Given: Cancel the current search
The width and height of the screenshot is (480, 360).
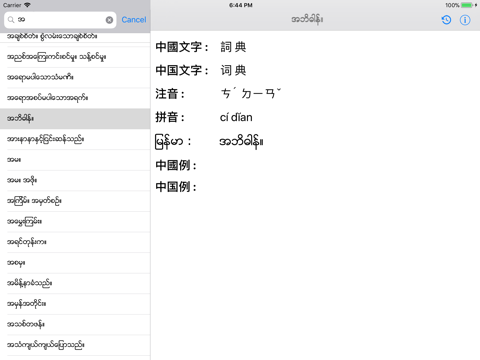Looking at the screenshot, I should pyautogui.click(x=134, y=20).
